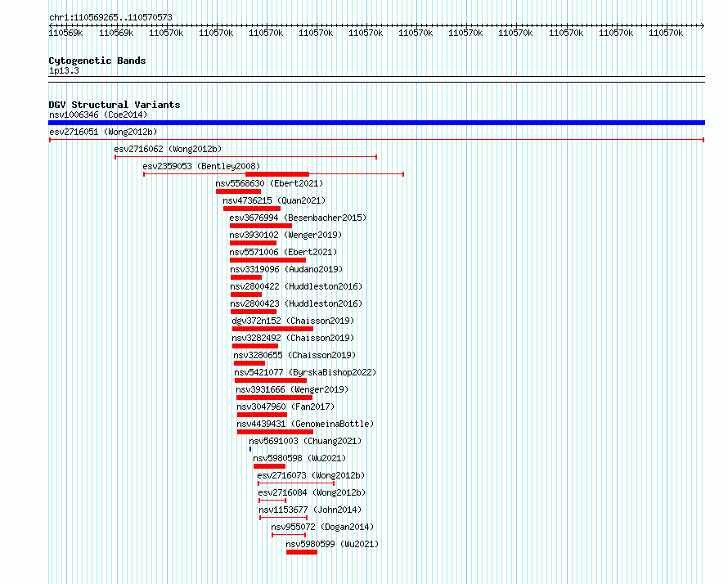Open esv3676994 (Besenbacher2015) variant
Viewport: 728px width, 584px height.
coord(298,218)
